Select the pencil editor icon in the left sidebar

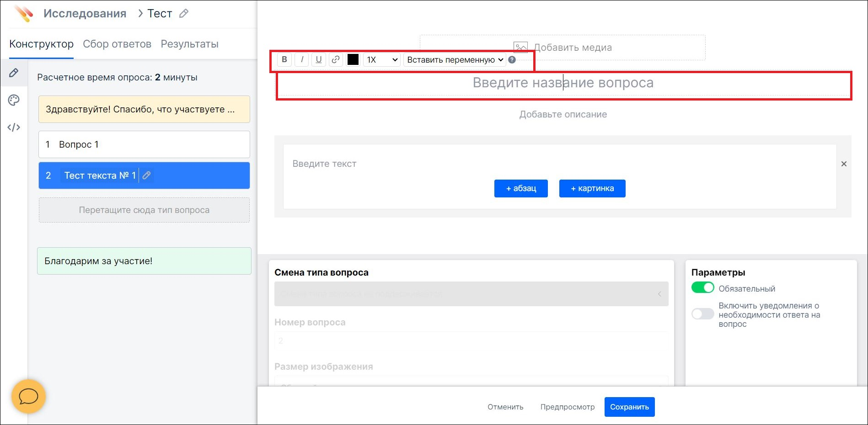(x=14, y=73)
